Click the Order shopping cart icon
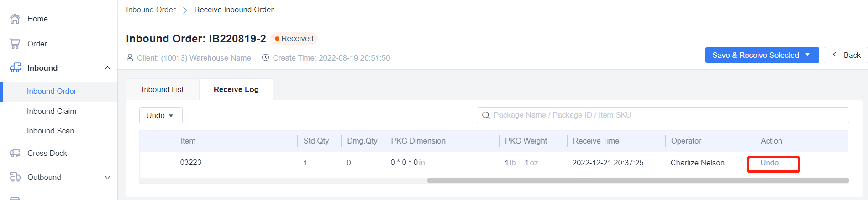This screenshot has width=868, height=200. click(15, 44)
